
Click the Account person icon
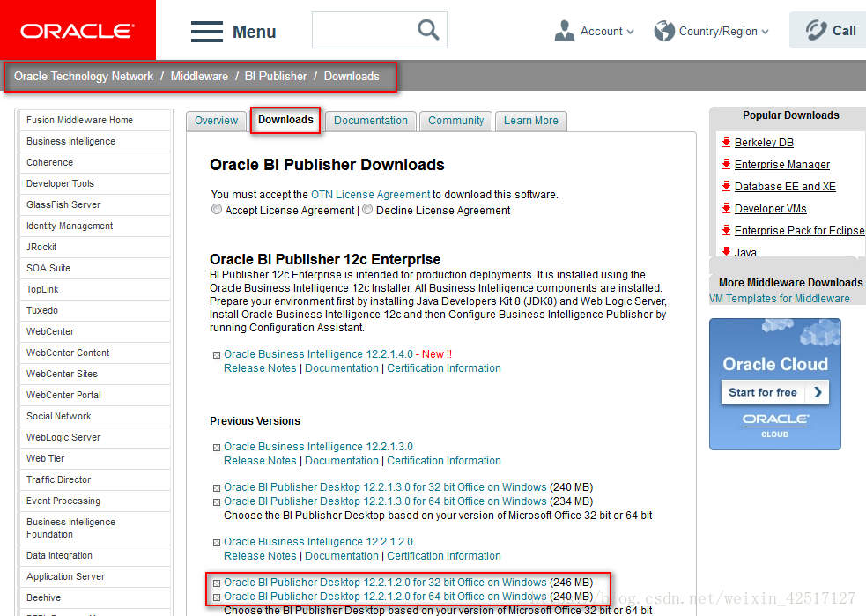point(565,31)
